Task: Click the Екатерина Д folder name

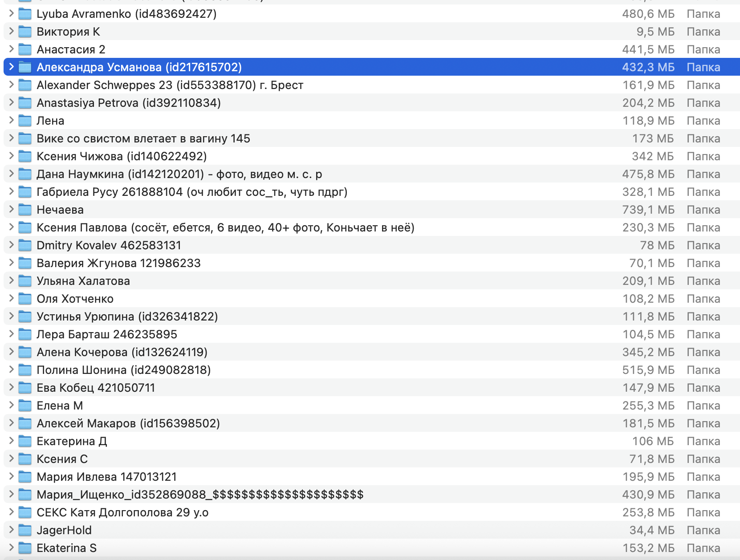Action: point(72,441)
